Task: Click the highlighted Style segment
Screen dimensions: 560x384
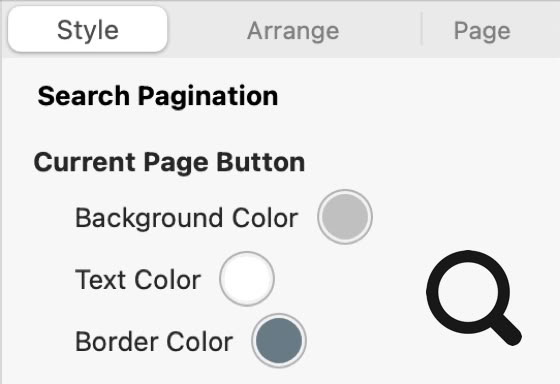Action: [88, 29]
